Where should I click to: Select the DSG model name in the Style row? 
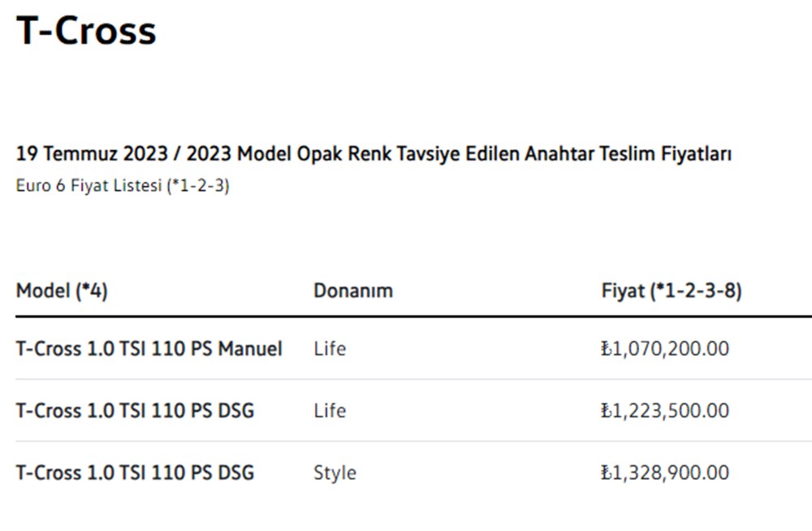(135, 473)
